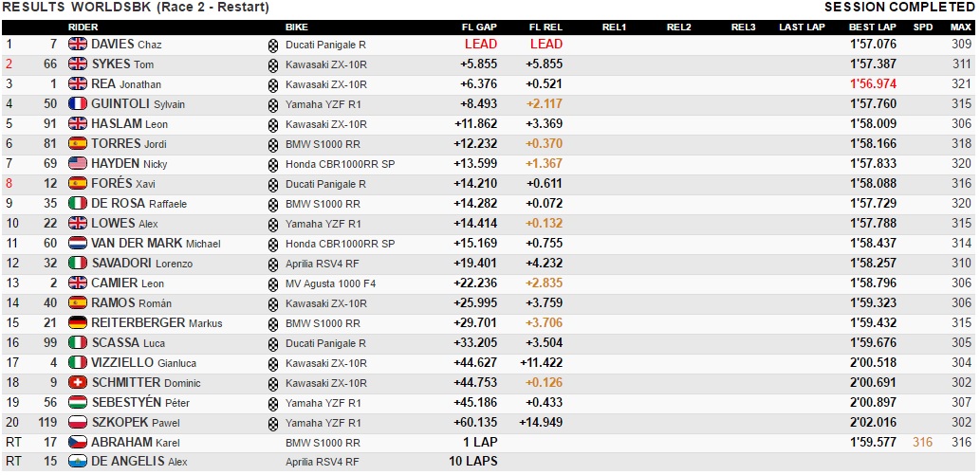Image resolution: width=980 pixels, height=475 pixels.
Task: Click the checkered flag icon in SZKOPEK's row
Action: click(x=274, y=423)
